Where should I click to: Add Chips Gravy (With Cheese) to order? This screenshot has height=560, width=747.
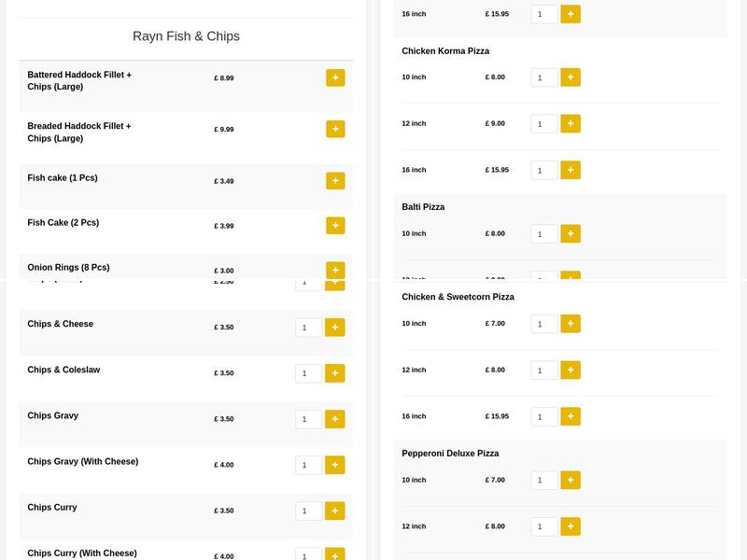pyautogui.click(x=335, y=465)
